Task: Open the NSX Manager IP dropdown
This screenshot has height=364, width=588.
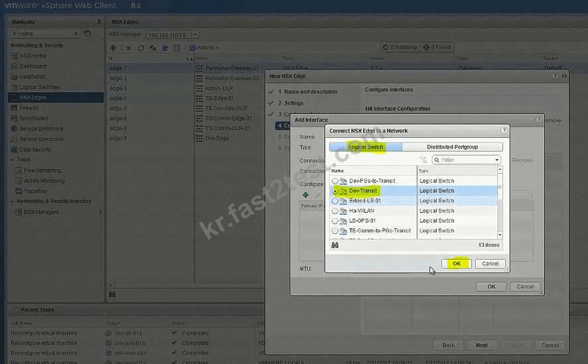Action: [x=195, y=34]
